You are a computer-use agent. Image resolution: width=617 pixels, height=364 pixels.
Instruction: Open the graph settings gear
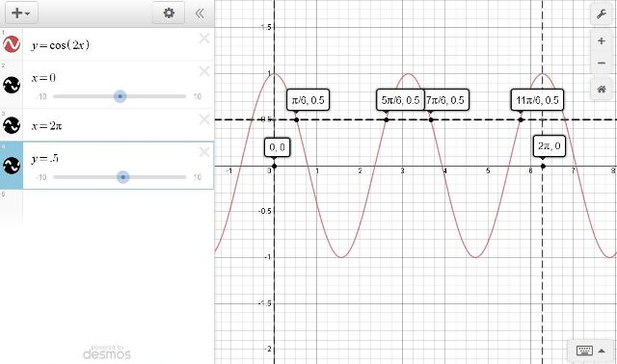pyautogui.click(x=169, y=13)
